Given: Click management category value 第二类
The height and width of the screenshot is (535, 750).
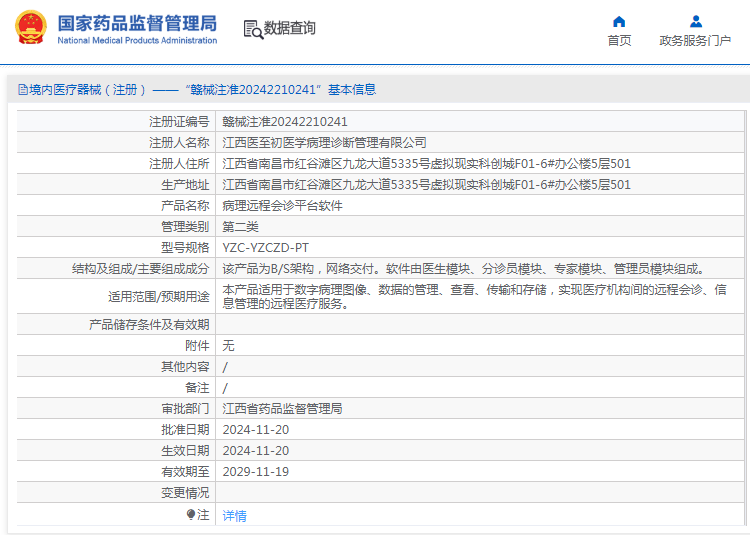Looking at the screenshot, I should tap(240, 227).
